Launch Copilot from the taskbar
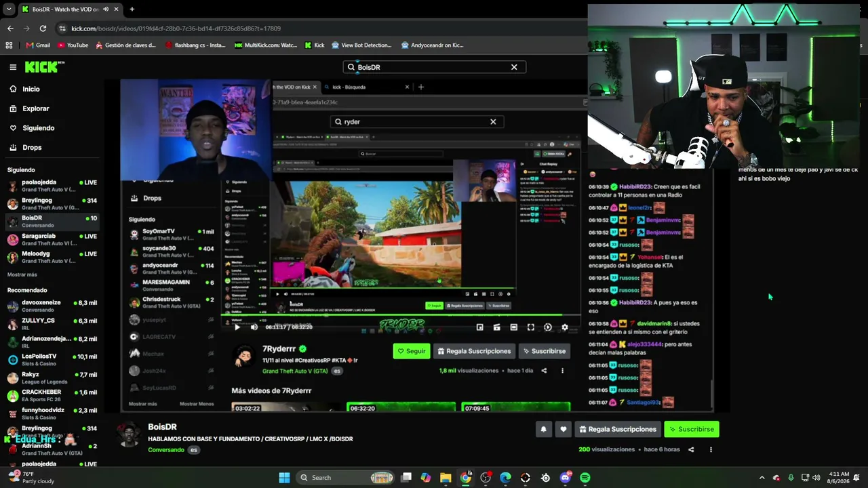The width and height of the screenshot is (868, 488). pyautogui.click(x=426, y=478)
